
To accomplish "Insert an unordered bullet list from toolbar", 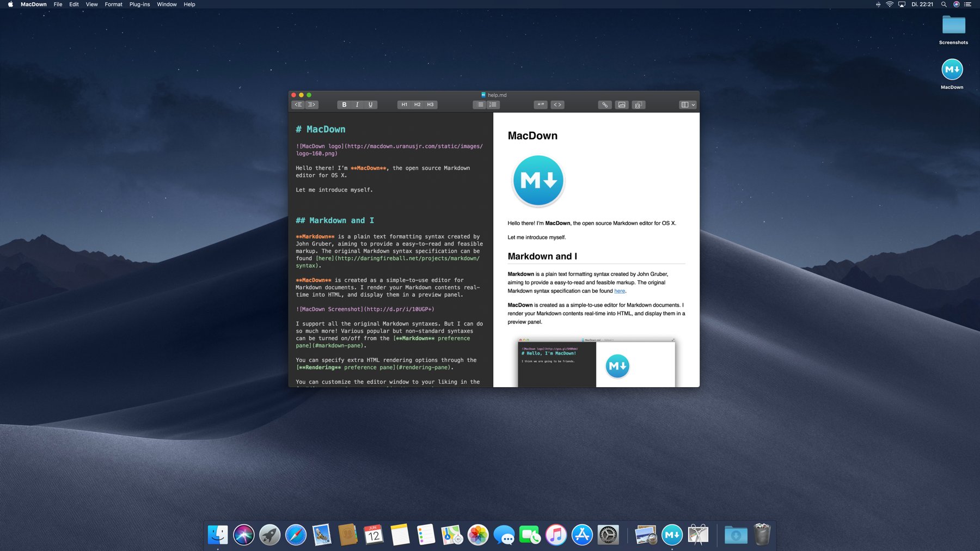I will (480, 105).
